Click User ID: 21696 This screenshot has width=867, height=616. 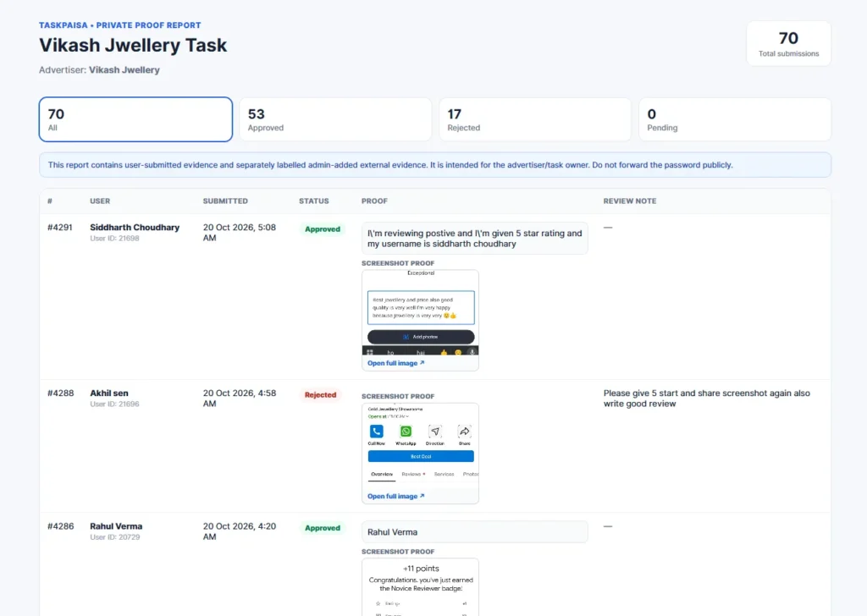click(x=114, y=404)
